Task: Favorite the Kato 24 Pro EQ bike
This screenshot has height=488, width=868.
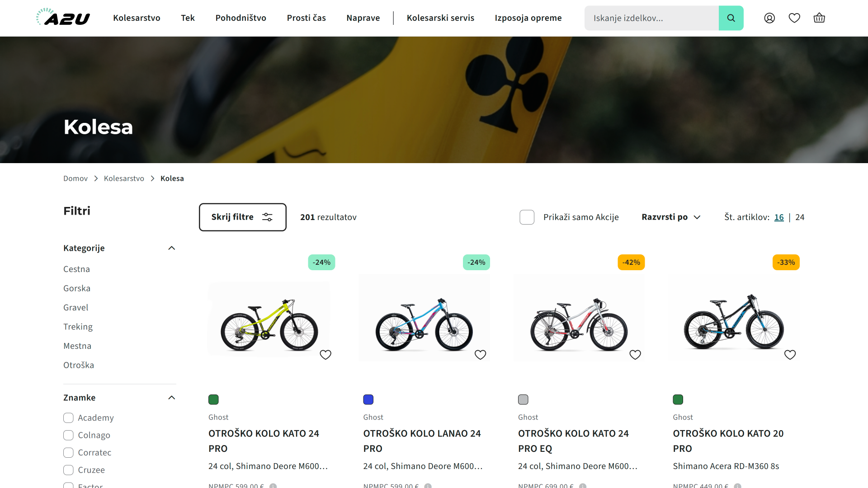Action: click(635, 355)
